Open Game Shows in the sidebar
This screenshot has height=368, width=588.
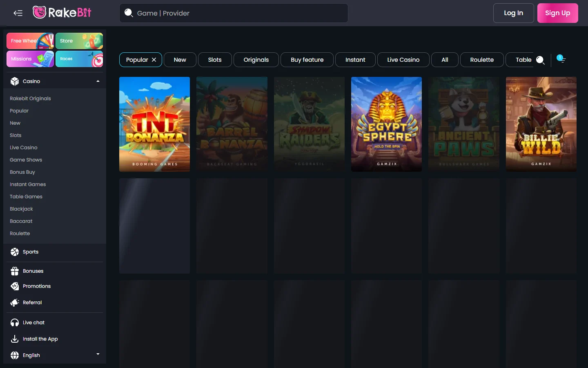click(26, 160)
